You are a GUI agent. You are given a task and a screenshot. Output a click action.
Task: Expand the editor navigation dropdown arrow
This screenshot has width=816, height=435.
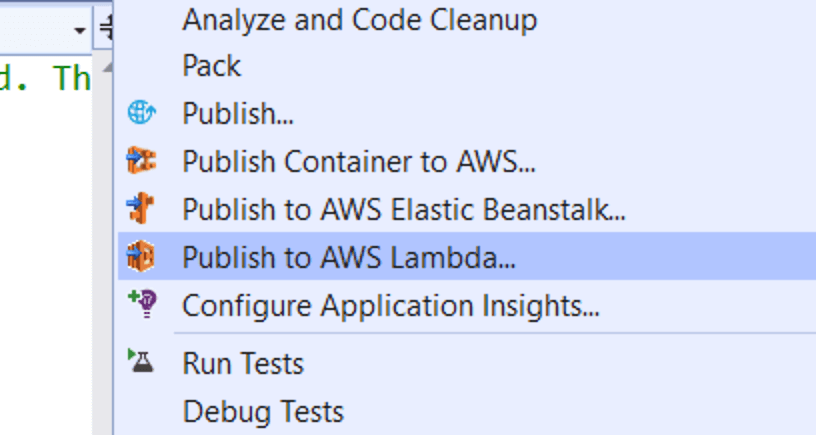pos(80,31)
